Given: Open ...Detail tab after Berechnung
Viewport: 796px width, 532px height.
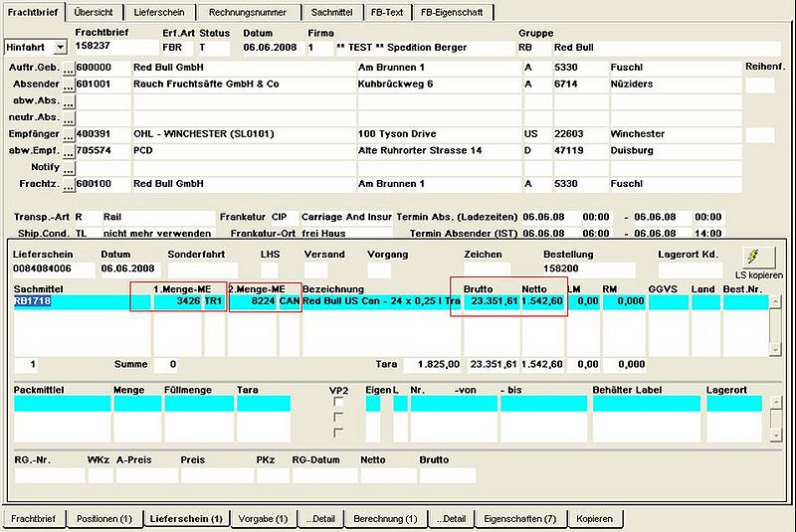Looking at the screenshot, I should (x=452, y=519).
